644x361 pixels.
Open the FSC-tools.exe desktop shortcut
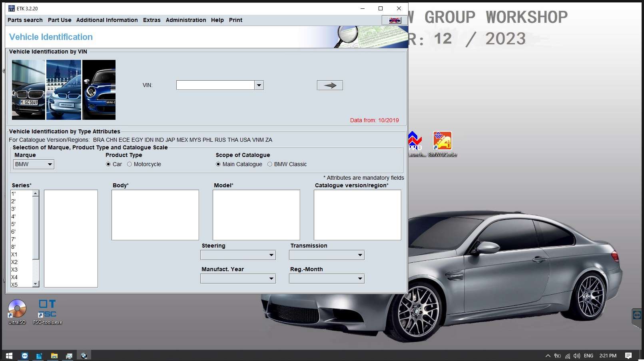click(x=48, y=312)
